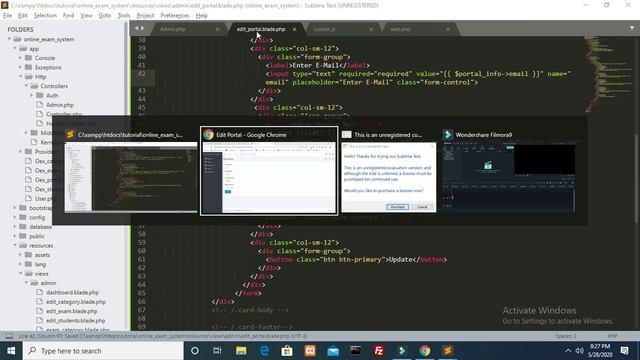
Task: Click the PHP syntax selector in status bar
Action: click(613, 336)
